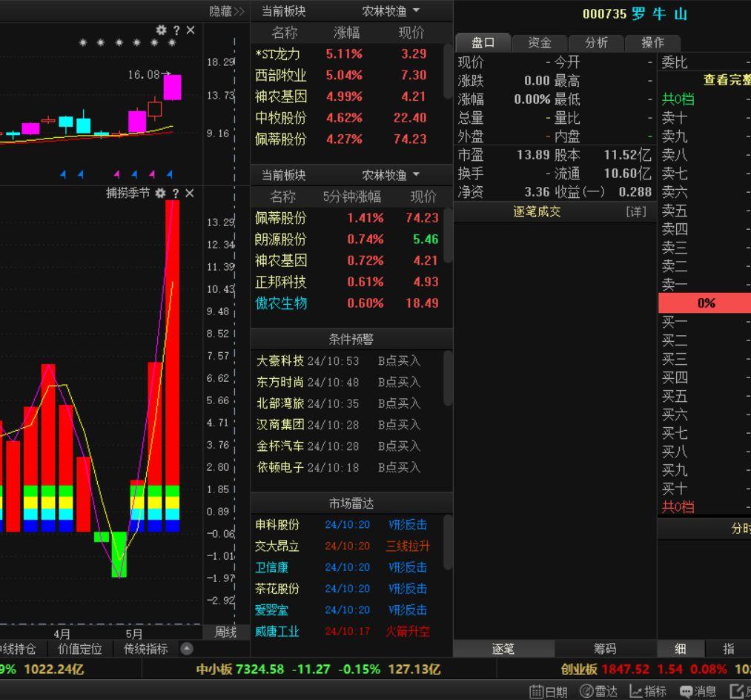Open the 传统指标 indicator tab
The height and width of the screenshot is (700, 751).
(x=146, y=649)
